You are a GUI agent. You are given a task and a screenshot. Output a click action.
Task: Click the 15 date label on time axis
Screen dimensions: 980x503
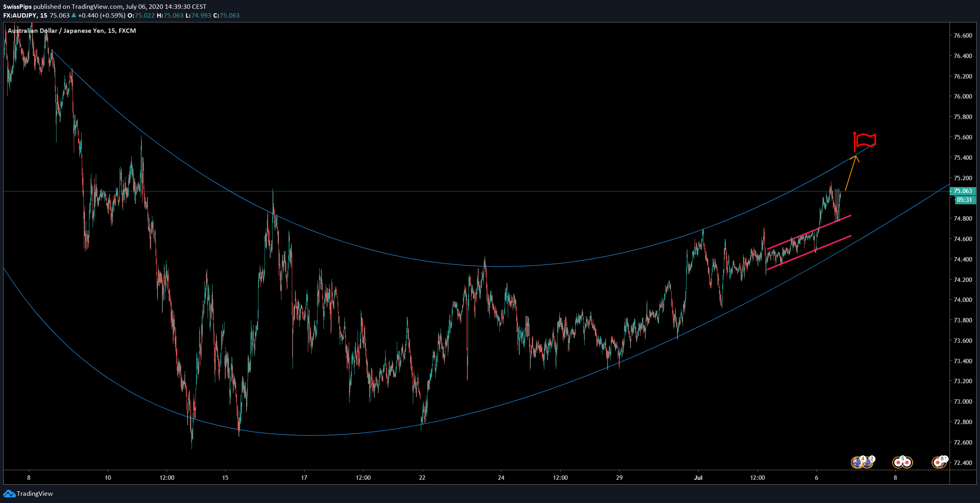225,477
